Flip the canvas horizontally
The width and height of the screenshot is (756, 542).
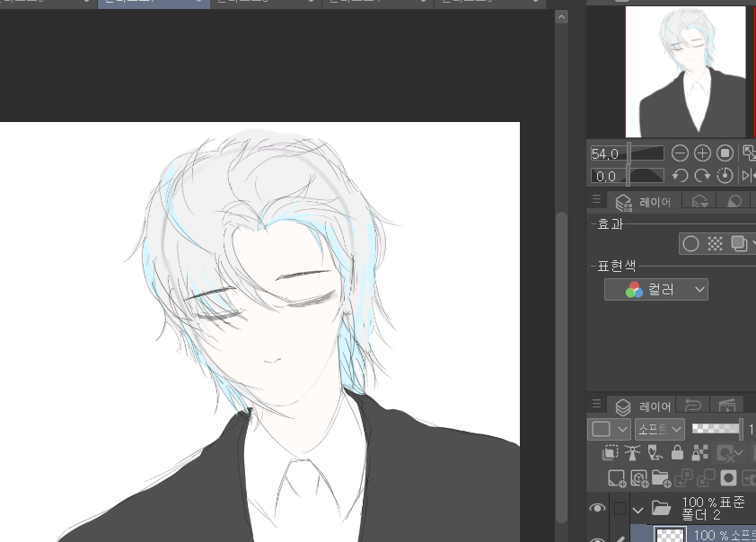click(749, 175)
